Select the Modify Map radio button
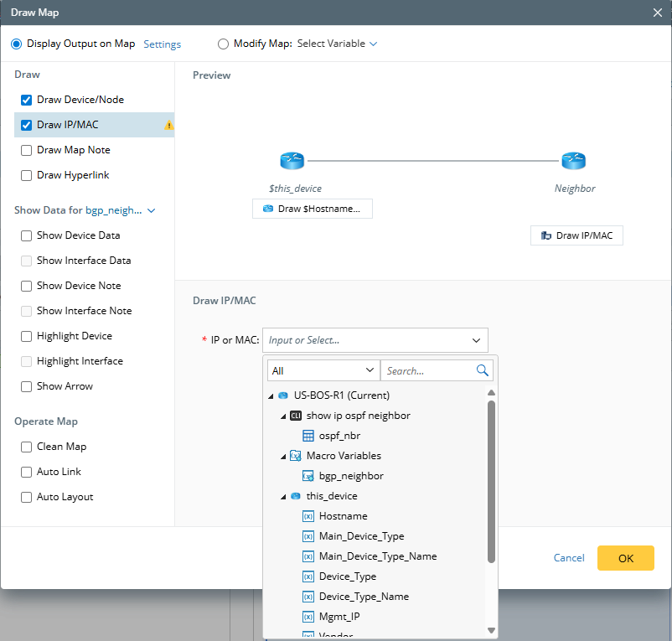The width and height of the screenshot is (672, 641). pyautogui.click(x=223, y=44)
